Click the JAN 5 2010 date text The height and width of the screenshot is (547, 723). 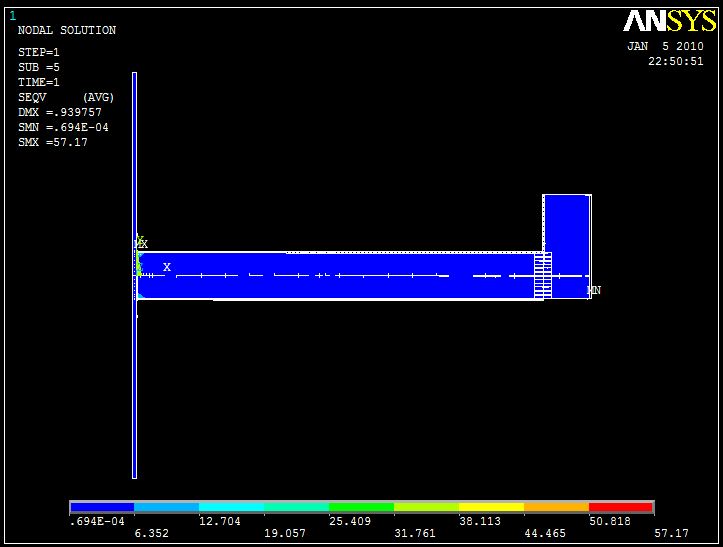pyautogui.click(x=665, y=46)
